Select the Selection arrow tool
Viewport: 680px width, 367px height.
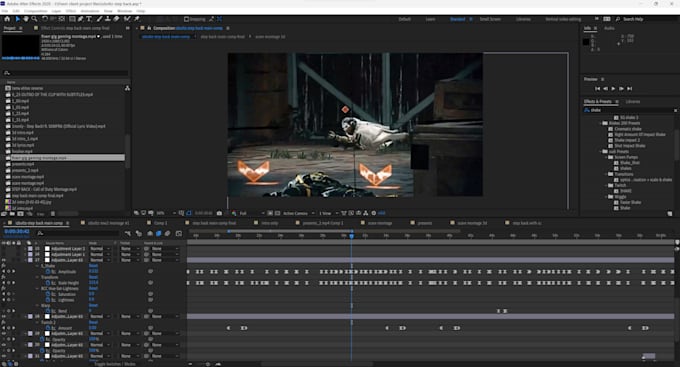(17, 19)
